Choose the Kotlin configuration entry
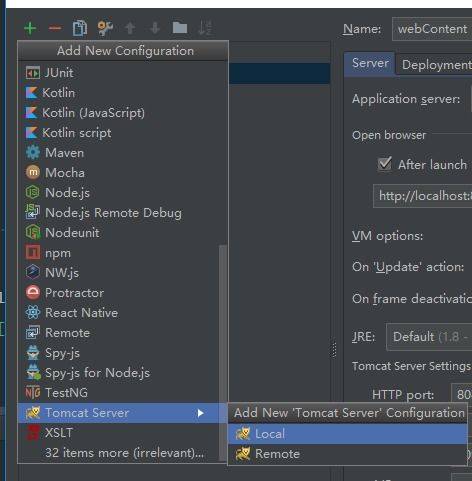Image resolution: width=472 pixels, height=481 pixels. (123, 93)
